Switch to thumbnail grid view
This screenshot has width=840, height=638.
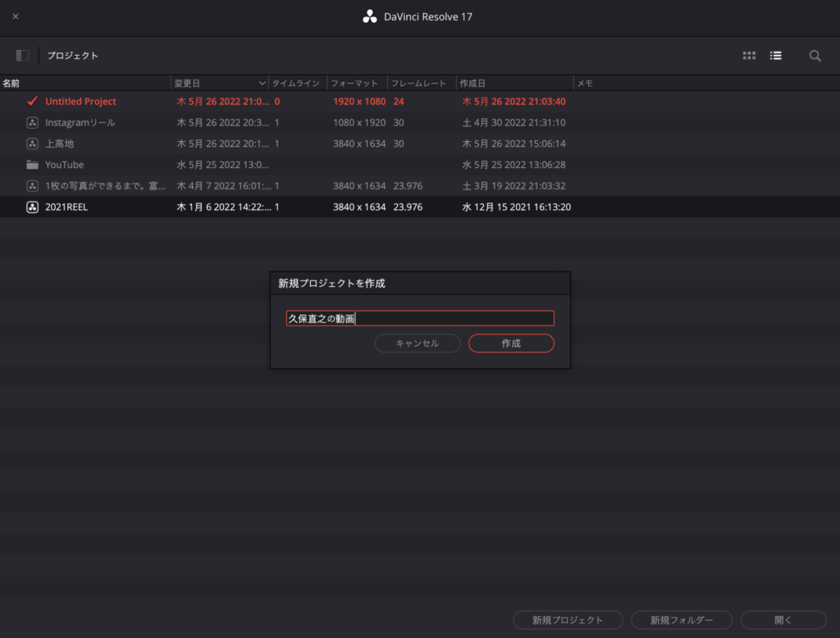749,55
